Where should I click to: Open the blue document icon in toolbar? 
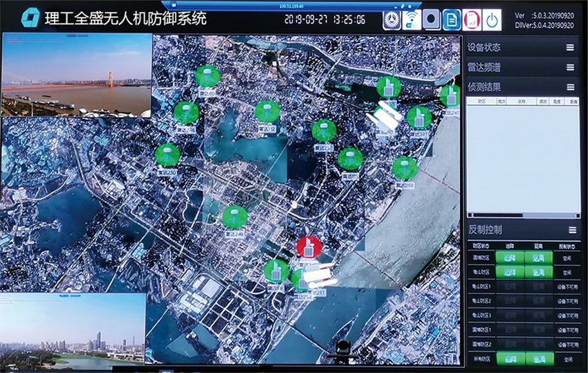(452, 19)
